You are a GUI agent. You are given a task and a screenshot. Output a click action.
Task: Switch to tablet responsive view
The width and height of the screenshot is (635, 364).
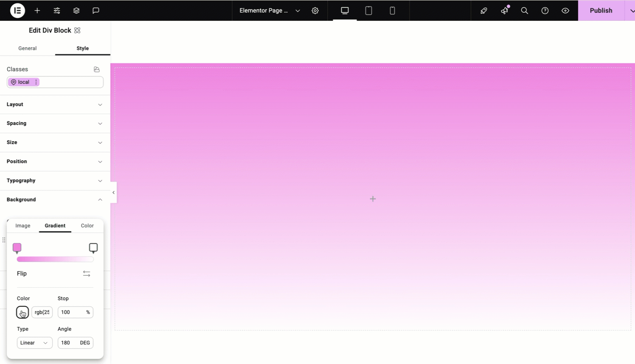click(368, 11)
